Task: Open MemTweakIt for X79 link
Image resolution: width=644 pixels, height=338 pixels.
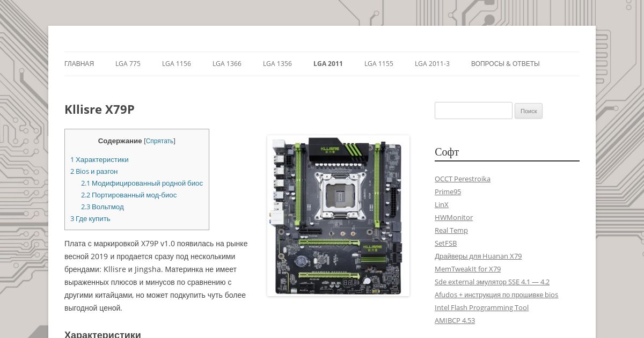Action: pos(467,269)
